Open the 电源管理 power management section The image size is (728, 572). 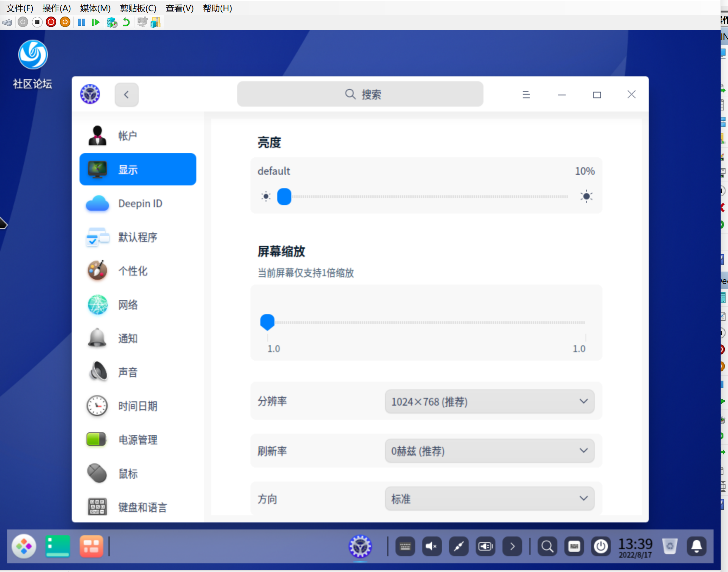137,440
